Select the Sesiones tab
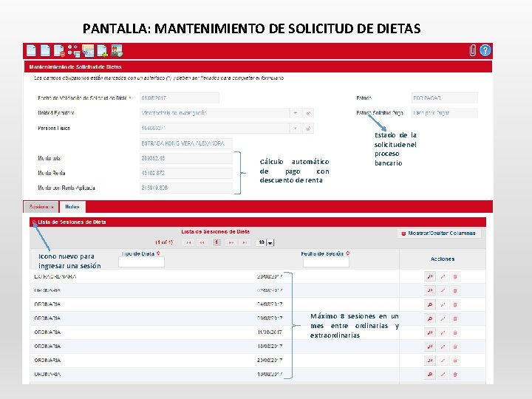The height and width of the screenshot is (399, 532). coord(41,207)
